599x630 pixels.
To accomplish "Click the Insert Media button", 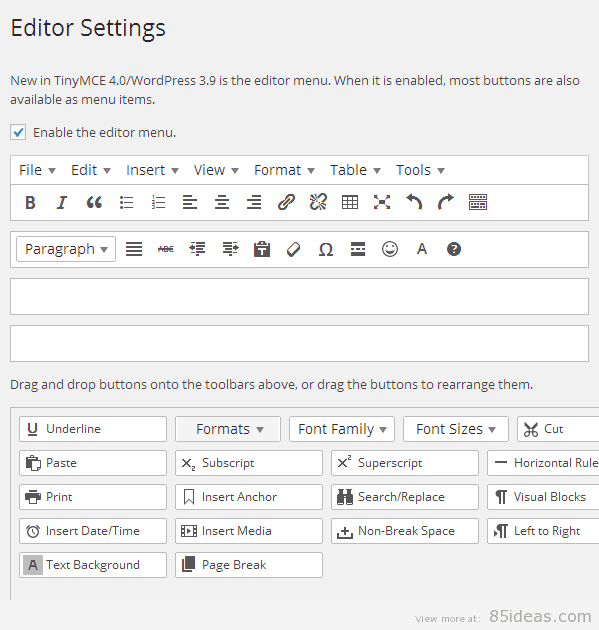I will pos(249,531).
